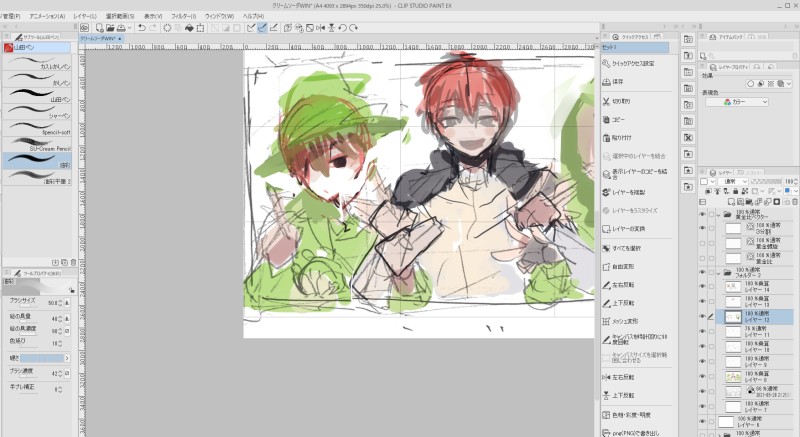Choose the シャーペン brush in sub tool list

pos(37,112)
